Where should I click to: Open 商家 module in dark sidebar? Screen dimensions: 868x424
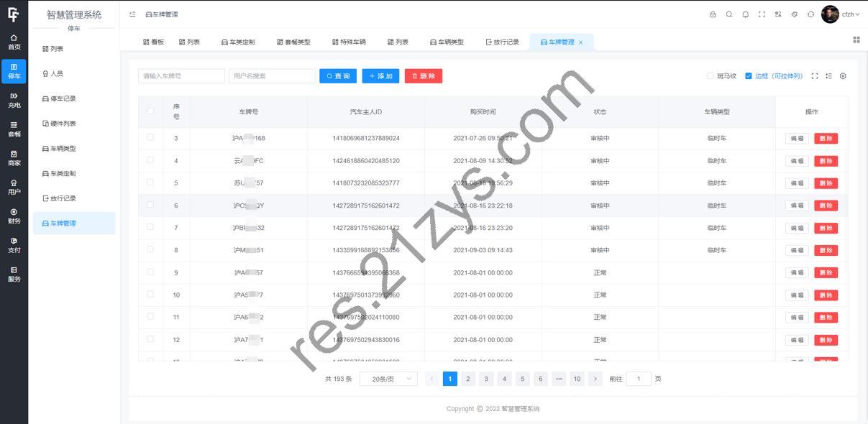click(14, 158)
